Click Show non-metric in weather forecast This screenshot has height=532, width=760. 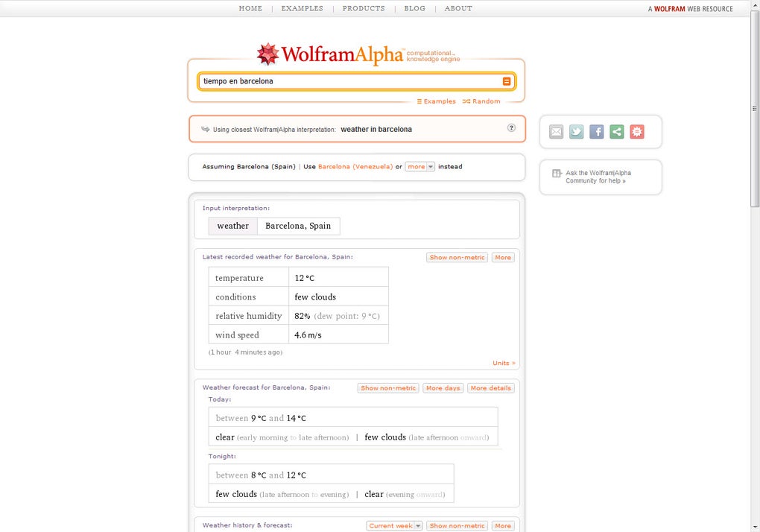pyautogui.click(x=388, y=388)
